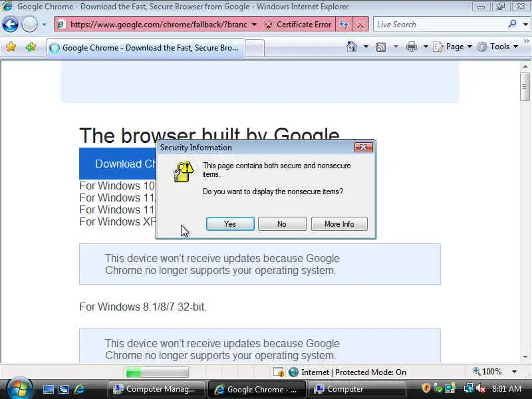Select the Google Chrome download tab
The height and width of the screenshot is (399, 532).
[x=146, y=48]
